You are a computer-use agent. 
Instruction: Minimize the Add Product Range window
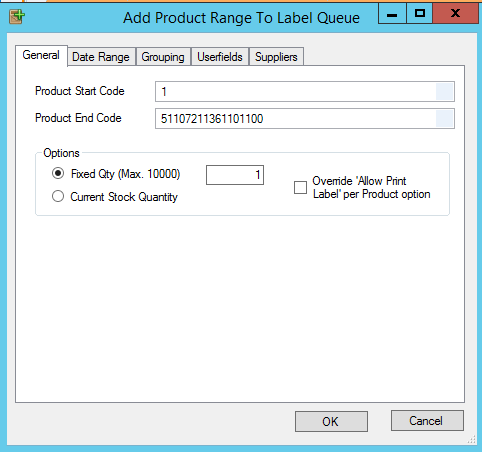pyautogui.click(x=392, y=14)
